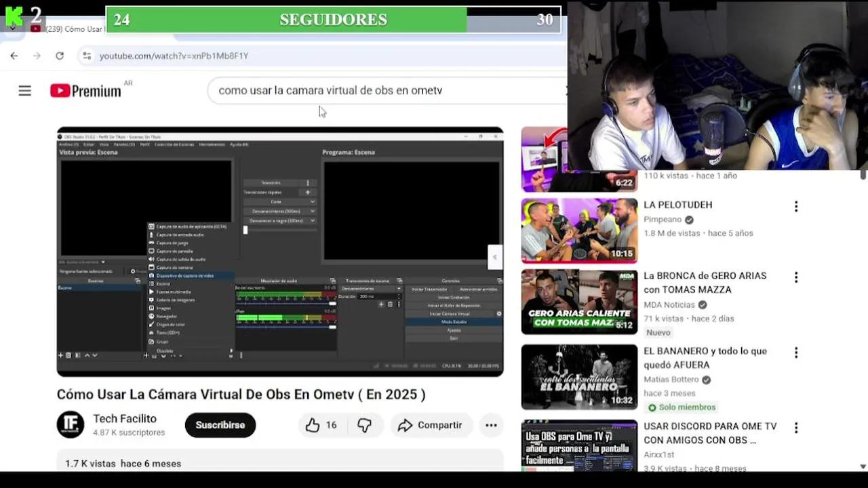
Task: Open LA PELOTUDEH video title
Action: pyautogui.click(x=678, y=205)
